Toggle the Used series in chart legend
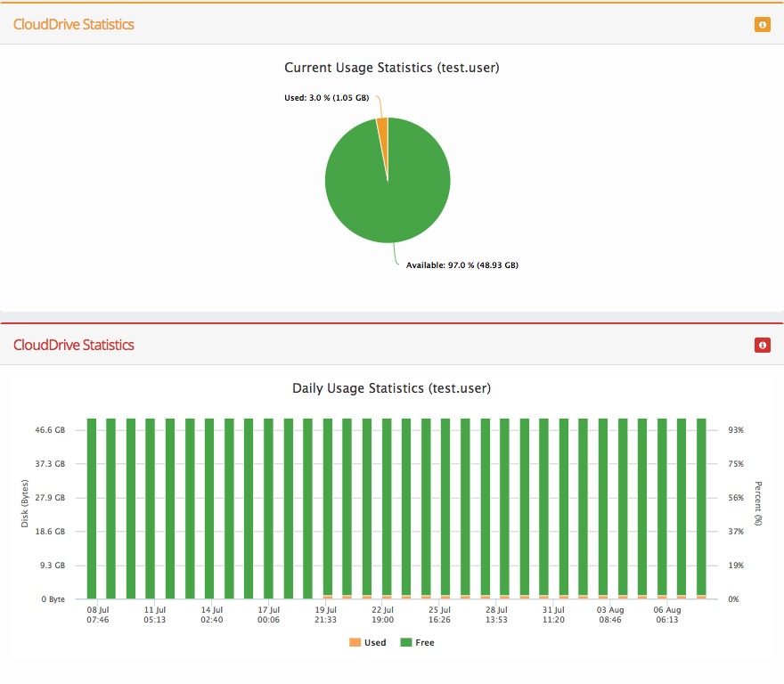 tap(375, 642)
